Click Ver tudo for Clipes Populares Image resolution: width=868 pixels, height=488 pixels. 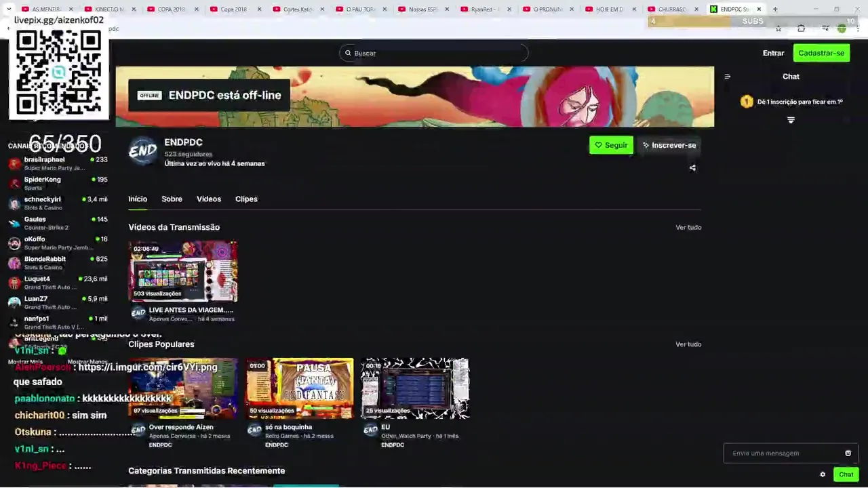click(x=688, y=344)
